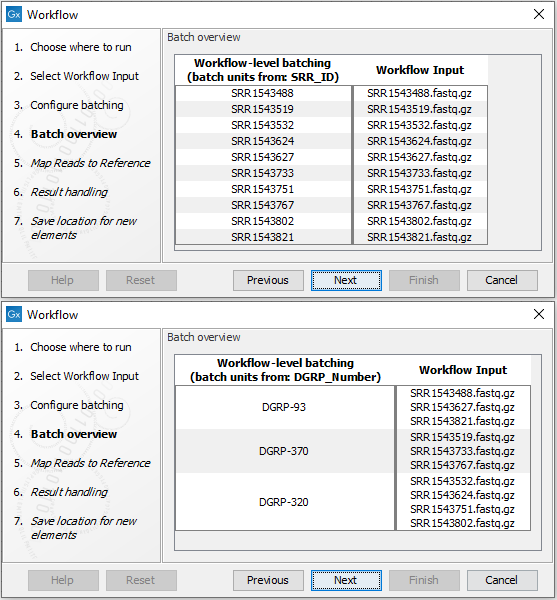This screenshot has height=600, width=557.
Task: Click SRR1543821.fastq.gz in the top dialog table
Action: pyautogui.click(x=420, y=237)
